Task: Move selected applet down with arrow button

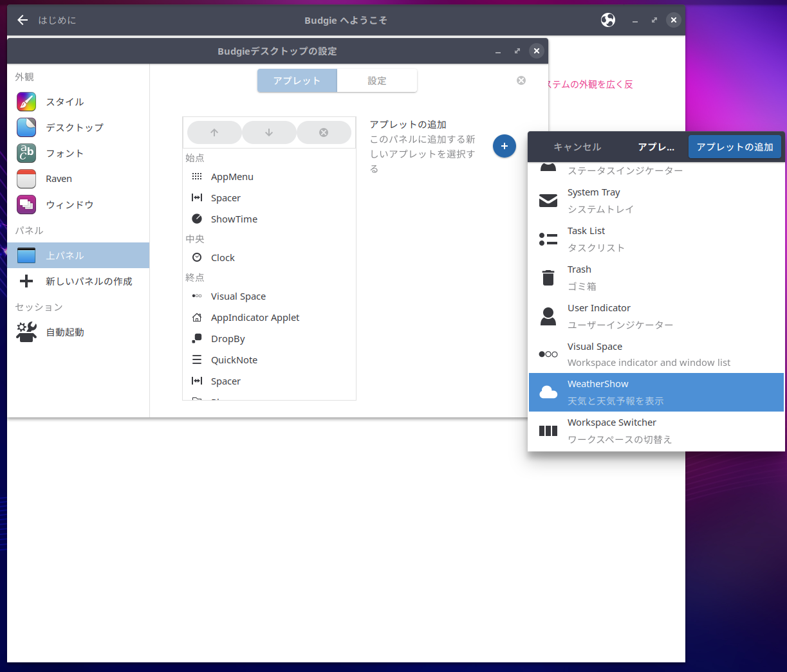Action: click(x=269, y=132)
